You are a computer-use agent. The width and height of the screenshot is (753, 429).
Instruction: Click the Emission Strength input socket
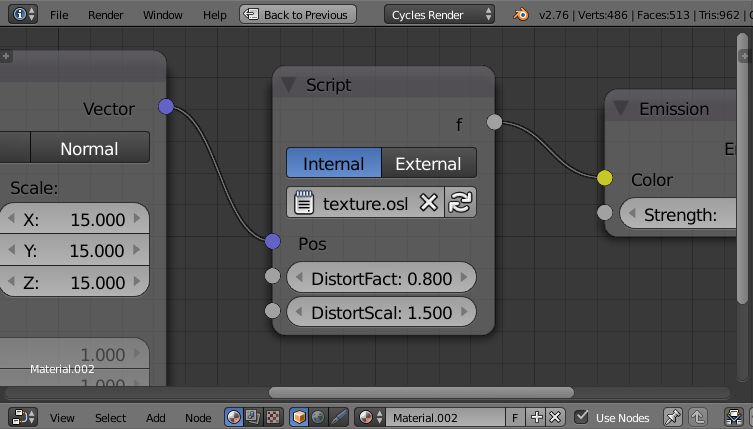605,212
